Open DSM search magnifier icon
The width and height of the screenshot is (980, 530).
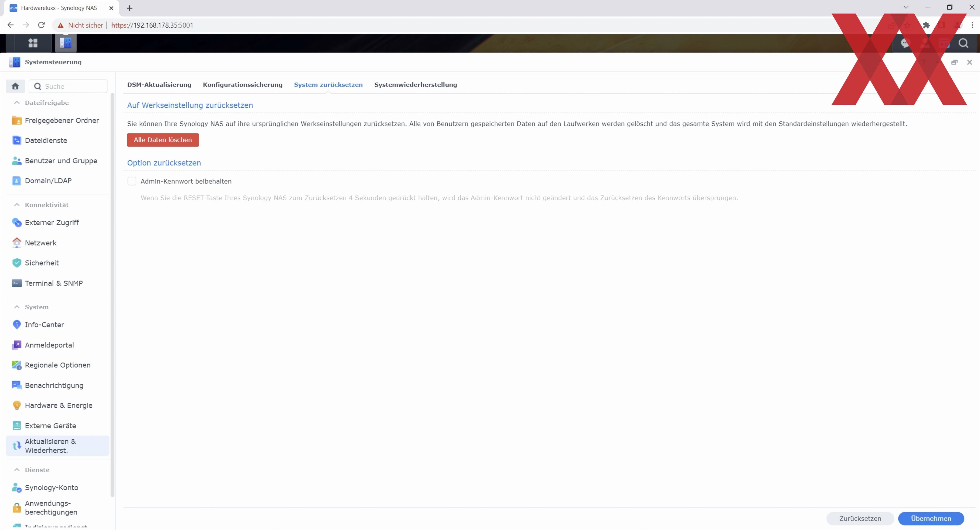[x=963, y=43]
